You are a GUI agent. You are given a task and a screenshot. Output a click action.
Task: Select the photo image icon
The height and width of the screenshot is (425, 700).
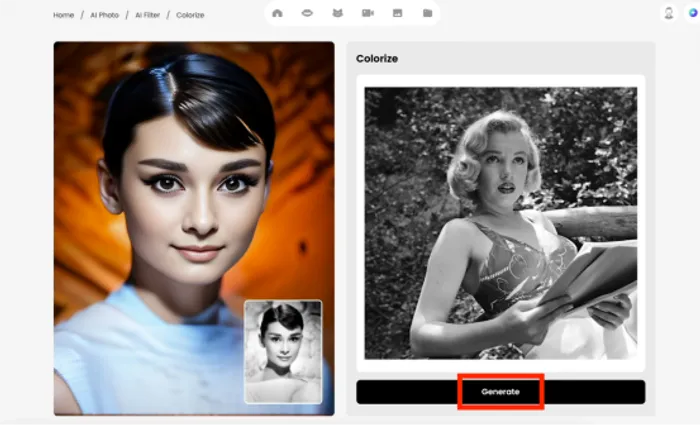pos(397,14)
